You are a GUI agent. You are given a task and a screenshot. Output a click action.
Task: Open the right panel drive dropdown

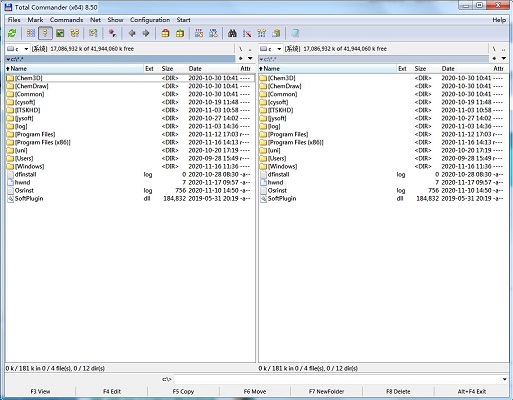coord(271,49)
